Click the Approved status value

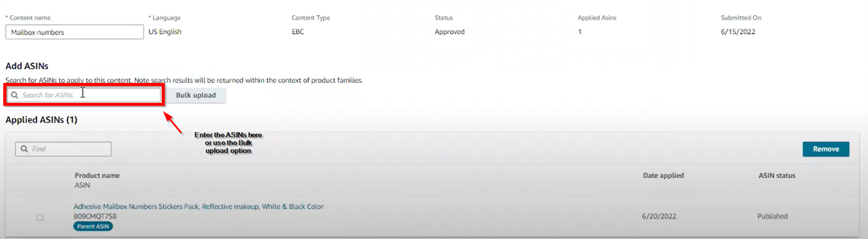coord(449,32)
